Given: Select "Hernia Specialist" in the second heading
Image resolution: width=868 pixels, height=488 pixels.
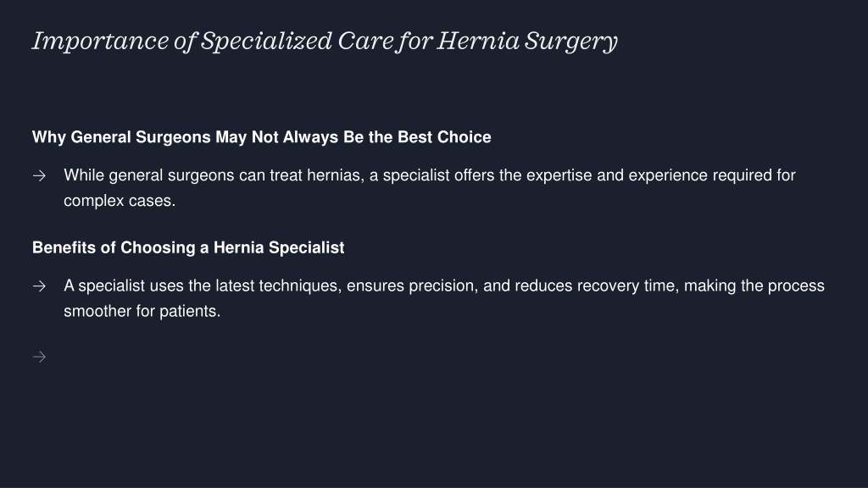Looking at the screenshot, I should pos(279,247).
